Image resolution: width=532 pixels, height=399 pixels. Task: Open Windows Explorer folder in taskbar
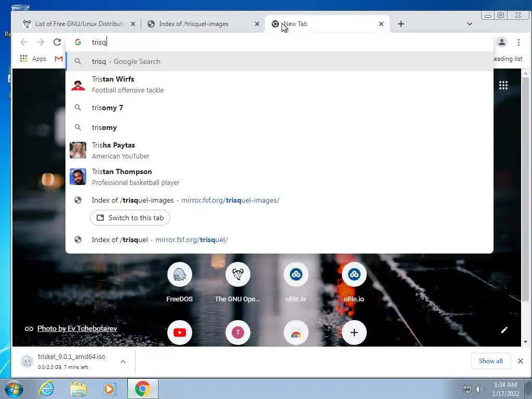coord(78,389)
